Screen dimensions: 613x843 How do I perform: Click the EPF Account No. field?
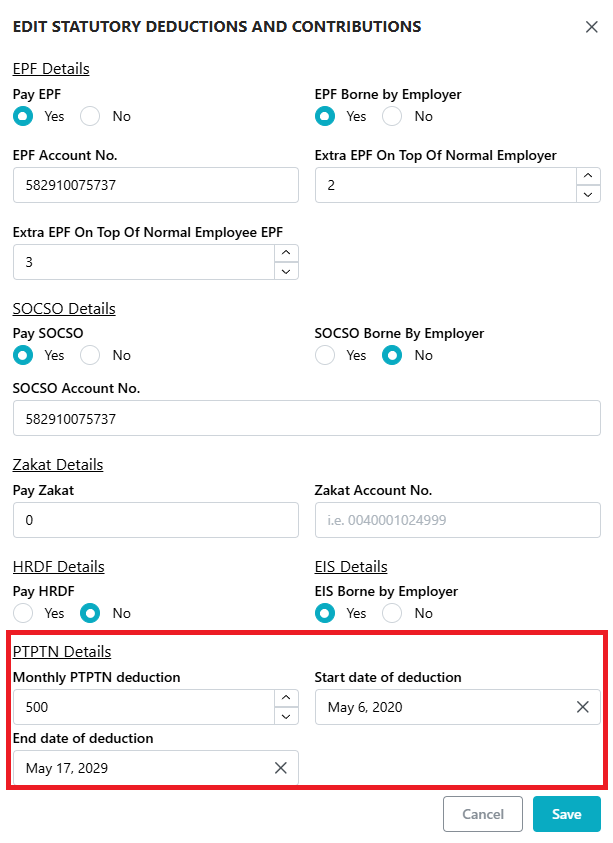pyautogui.click(x=155, y=185)
